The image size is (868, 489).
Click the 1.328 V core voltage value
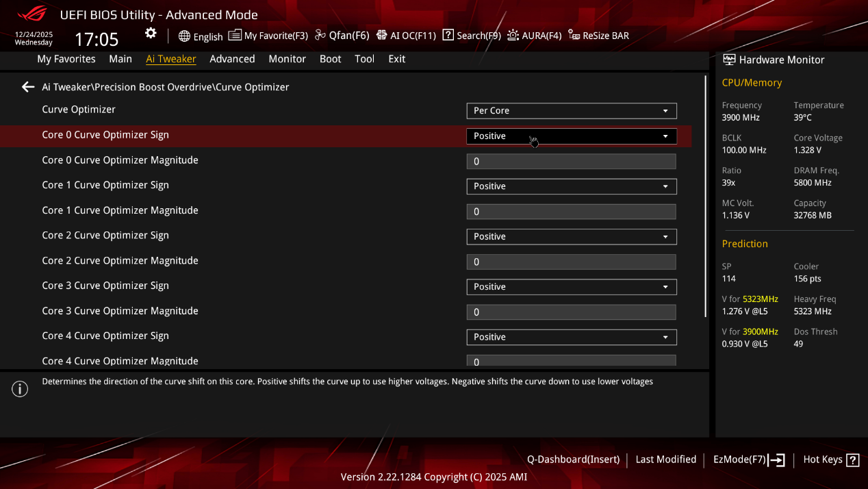coord(808,150)
